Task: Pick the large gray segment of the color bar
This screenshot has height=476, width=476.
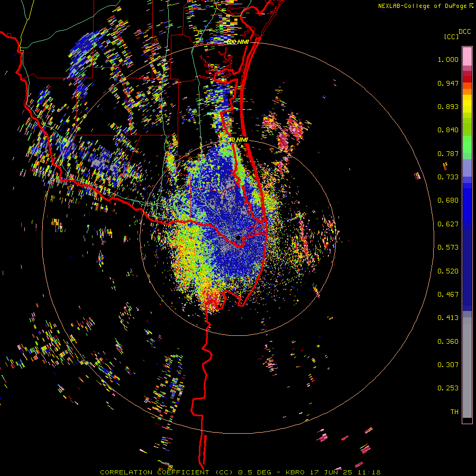Action: click(x=467, y=368)
